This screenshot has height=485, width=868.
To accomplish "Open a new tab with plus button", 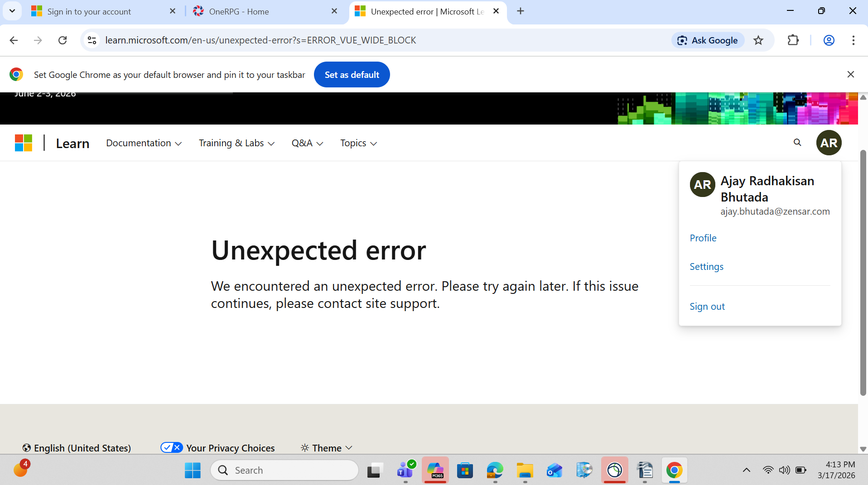I will click(x=521, y=11).
